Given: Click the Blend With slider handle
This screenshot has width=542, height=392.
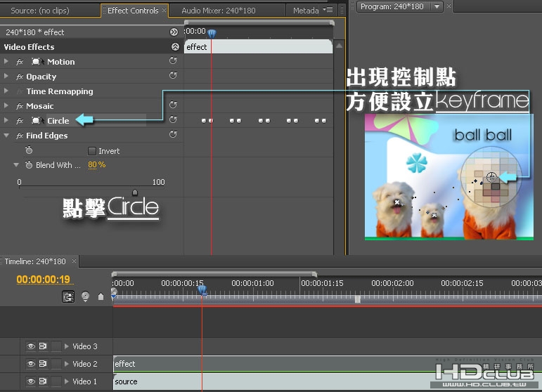Looking at the screenshot, I should [x=135, y=192].
